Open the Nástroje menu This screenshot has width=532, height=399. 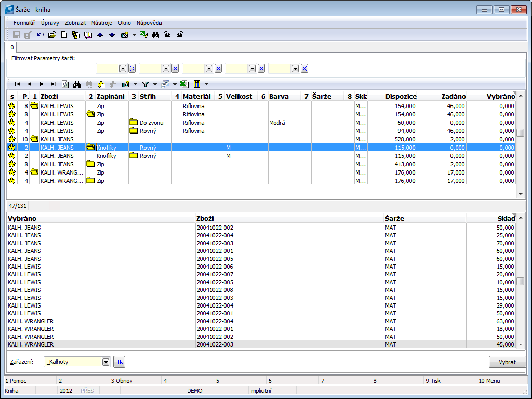[x=102, y=23]
